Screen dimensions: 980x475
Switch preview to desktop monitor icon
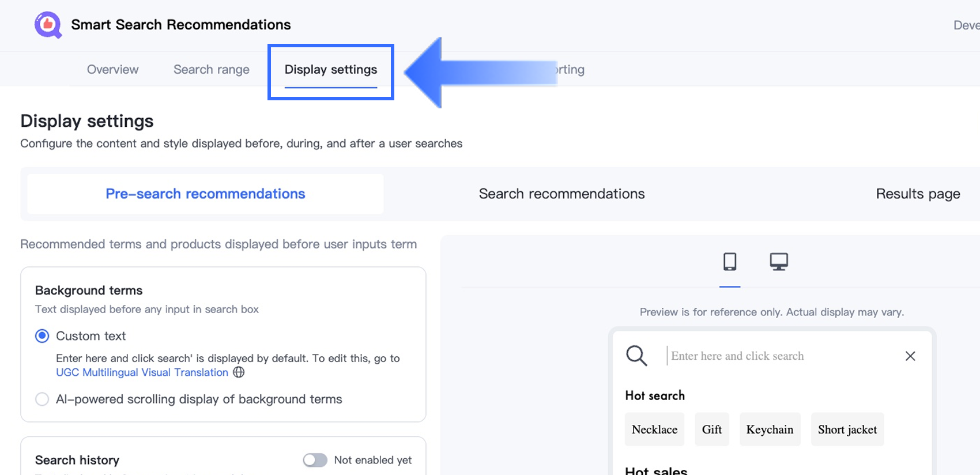[779, 262]
